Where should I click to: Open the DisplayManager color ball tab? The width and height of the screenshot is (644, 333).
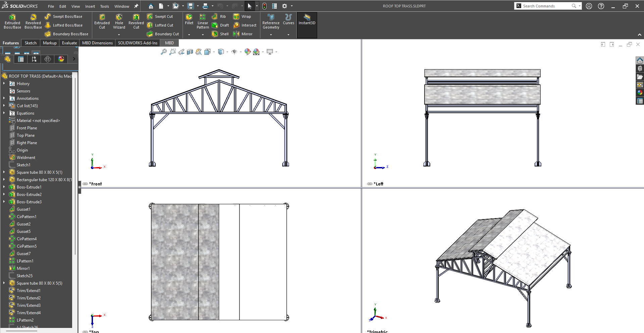pos(61,59)
